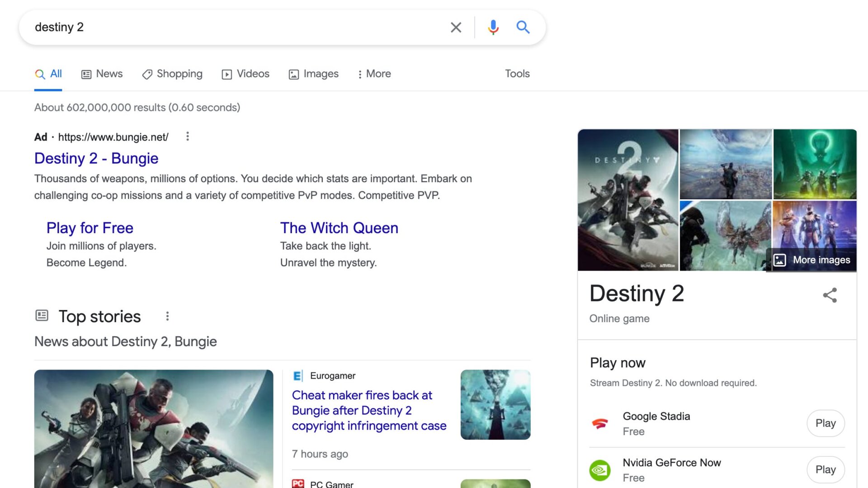
Task: Open the Google Stadia icon
Action: [600, 423]
